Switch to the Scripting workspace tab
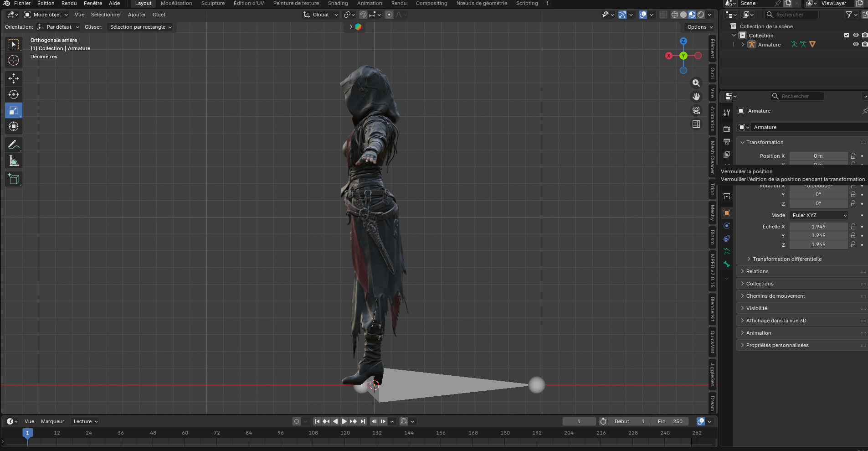This screenshot has width=868, height=451. click(527, 3)
